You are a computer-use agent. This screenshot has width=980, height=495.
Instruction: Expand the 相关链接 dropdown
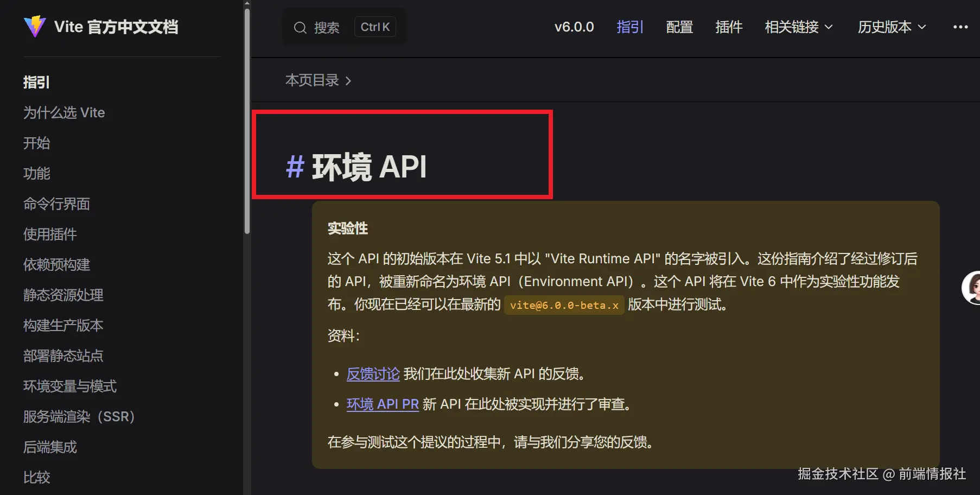tap(798, 27)
